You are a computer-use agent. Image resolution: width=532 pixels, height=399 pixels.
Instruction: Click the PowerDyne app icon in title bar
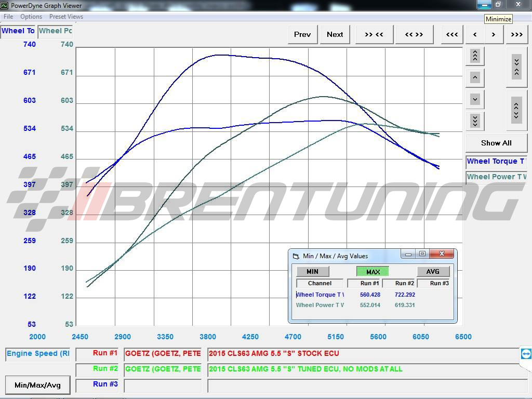4,5
